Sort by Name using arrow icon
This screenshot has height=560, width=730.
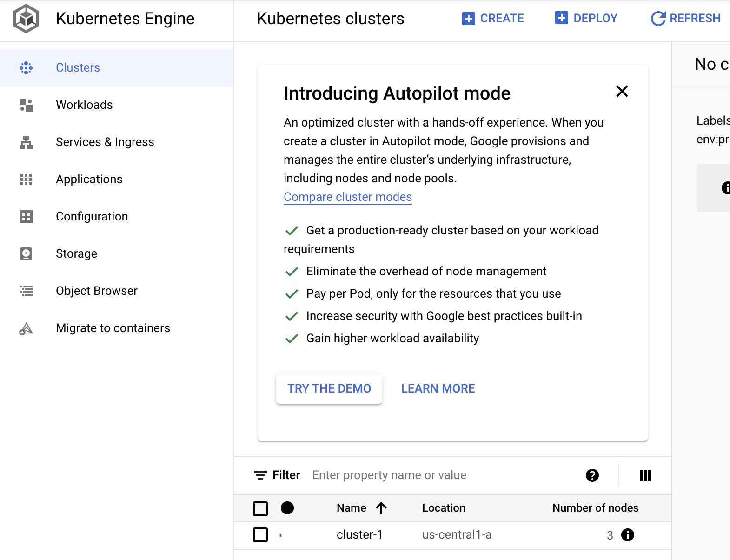click(381, 508)
